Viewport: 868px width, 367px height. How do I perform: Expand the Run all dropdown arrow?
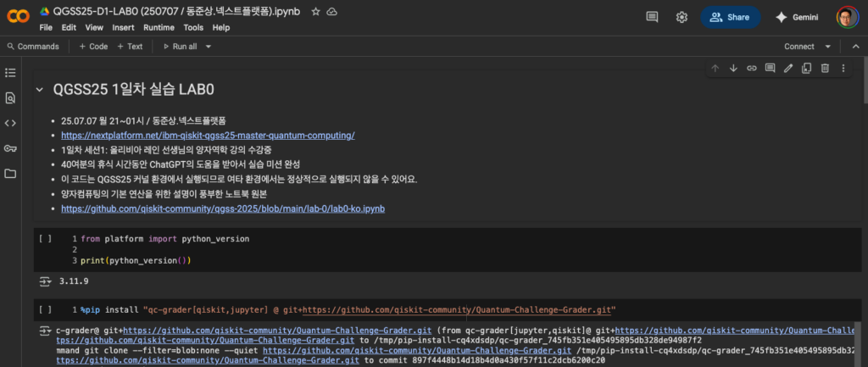(x=209, y=47)
